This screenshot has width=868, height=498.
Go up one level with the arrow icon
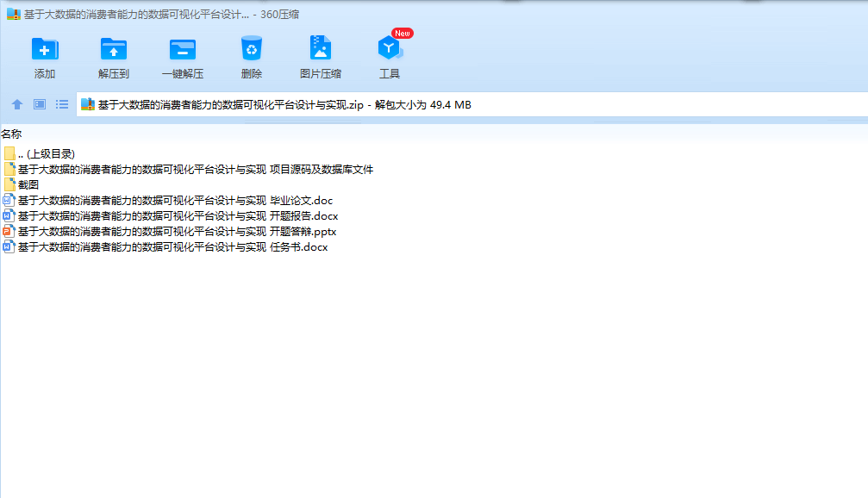point(17,104)
